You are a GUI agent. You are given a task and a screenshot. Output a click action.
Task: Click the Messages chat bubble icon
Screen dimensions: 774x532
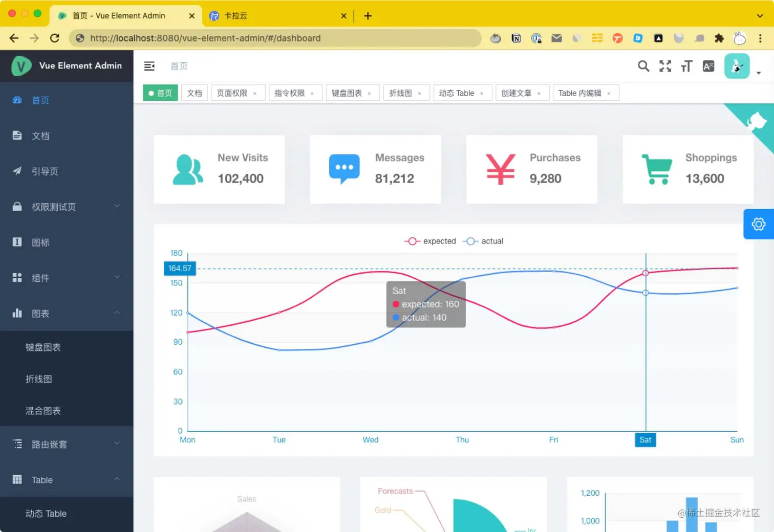[344, 169]
